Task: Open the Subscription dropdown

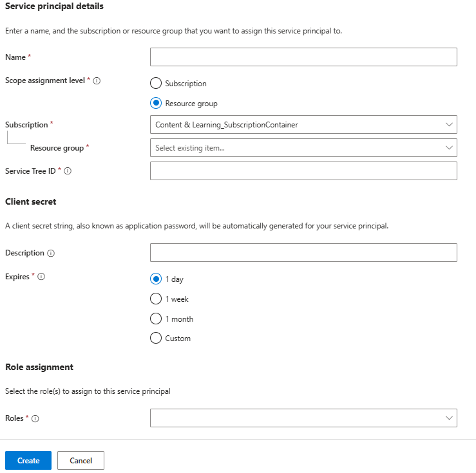Action: tap(303, 125)
